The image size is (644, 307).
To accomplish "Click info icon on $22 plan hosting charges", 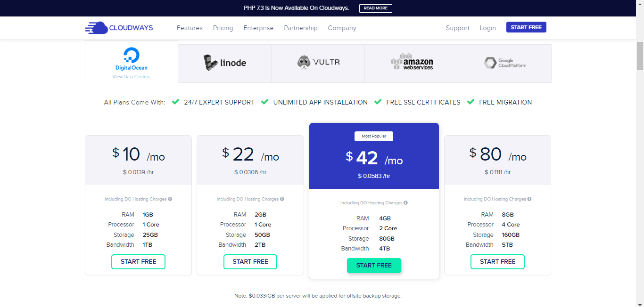I will coord(282,199).
